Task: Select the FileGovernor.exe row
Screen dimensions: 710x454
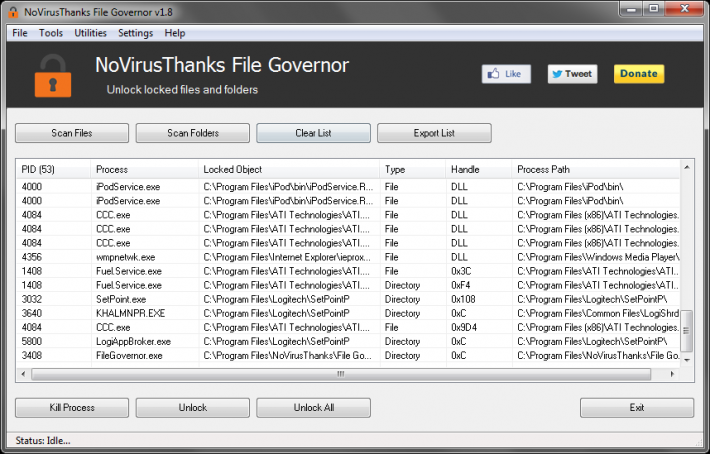Action: (x=348, y=355)
